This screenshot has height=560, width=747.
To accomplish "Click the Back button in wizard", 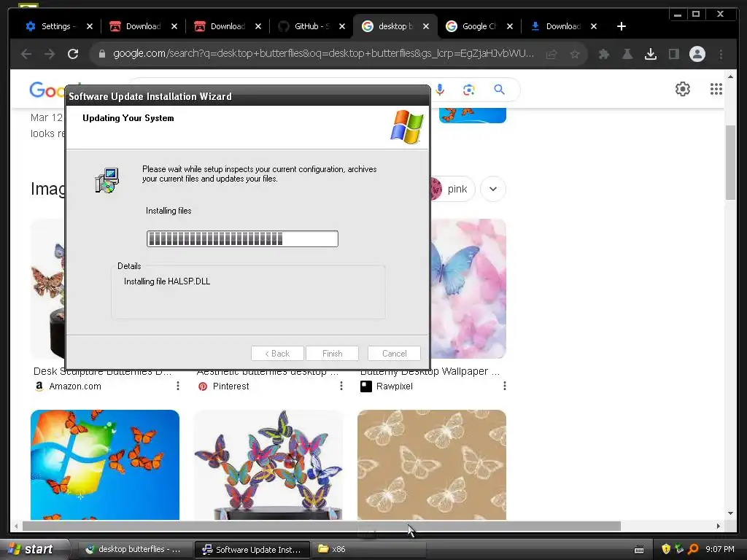I will (277, 354).
